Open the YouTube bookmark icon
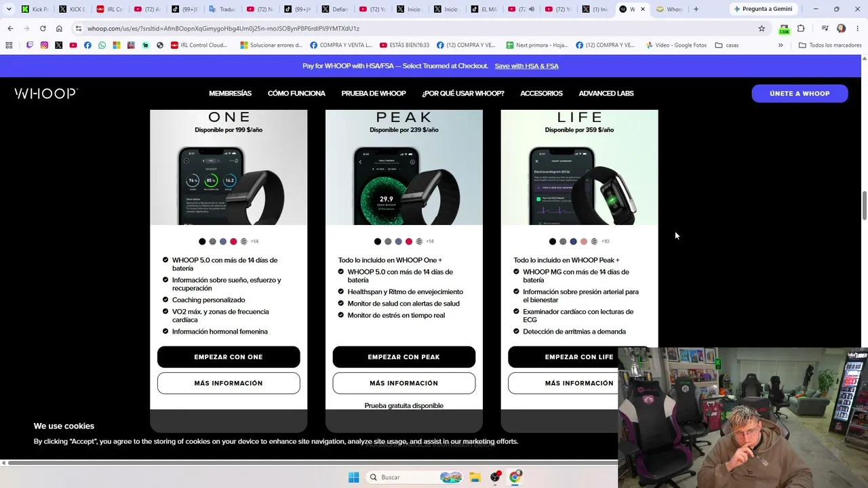868x488 pixels. (73, 45)
